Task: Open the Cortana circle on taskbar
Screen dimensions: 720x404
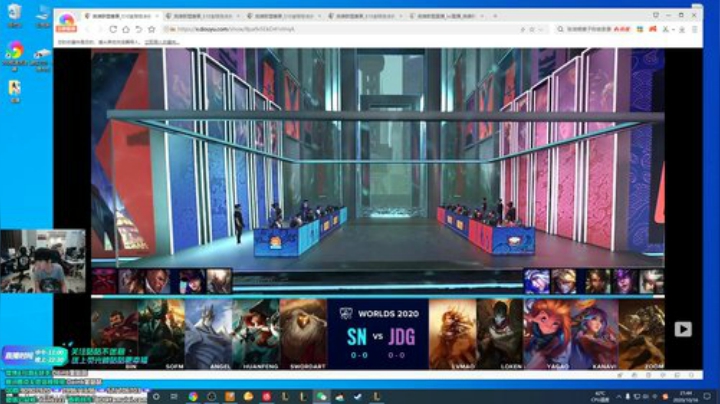Action: (x=156, y=396)
